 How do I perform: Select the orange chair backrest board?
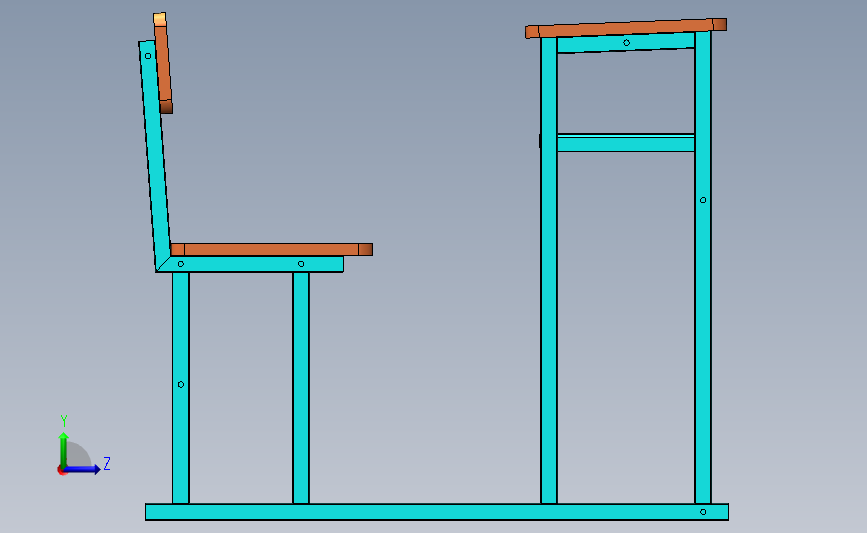(163, 64)
